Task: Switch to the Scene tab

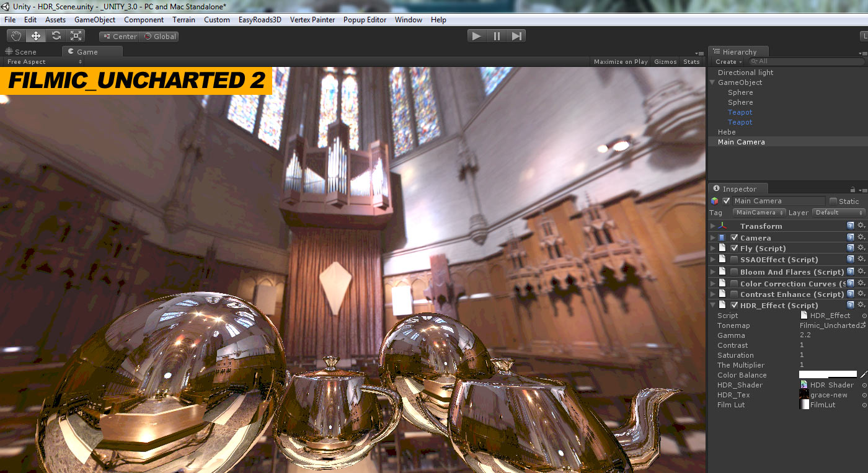Action: click(21, 52)
